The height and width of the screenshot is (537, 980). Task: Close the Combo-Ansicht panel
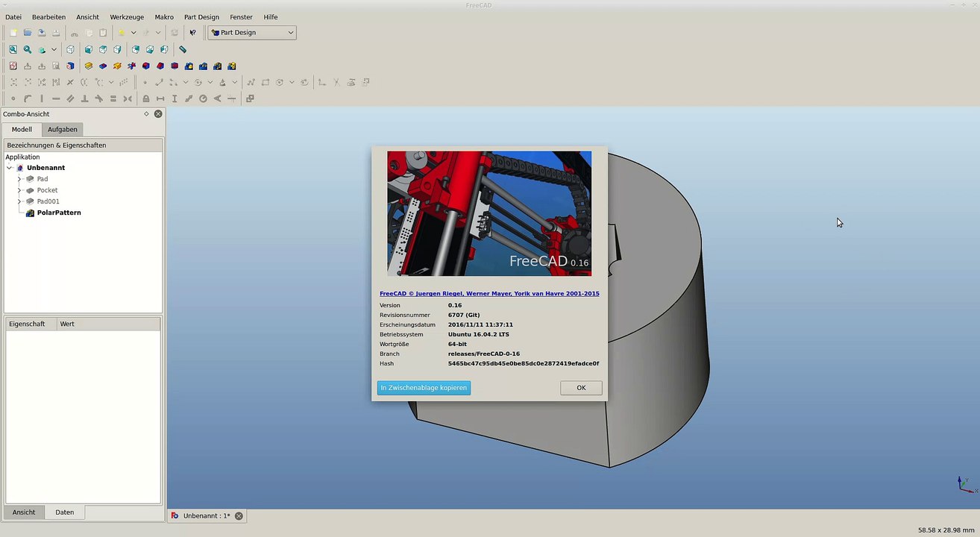coord(158,114)
